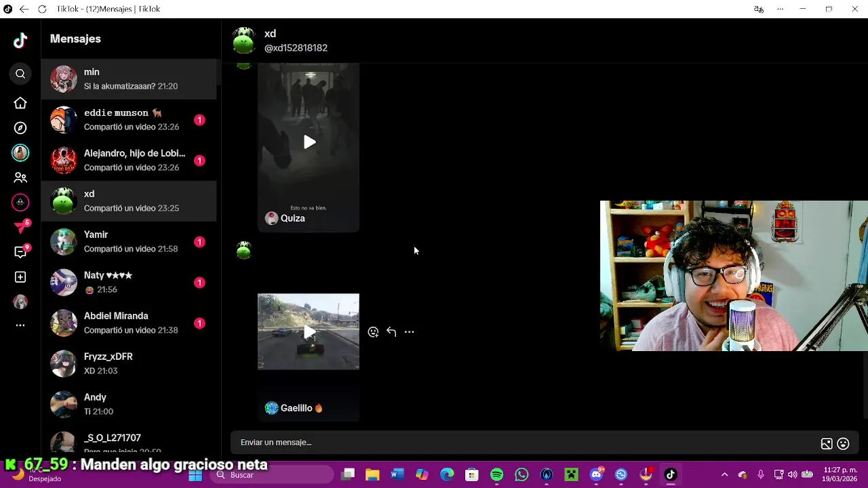Click the microphone tray icon
Screen dimensions: 868x488
coord(761,475)
